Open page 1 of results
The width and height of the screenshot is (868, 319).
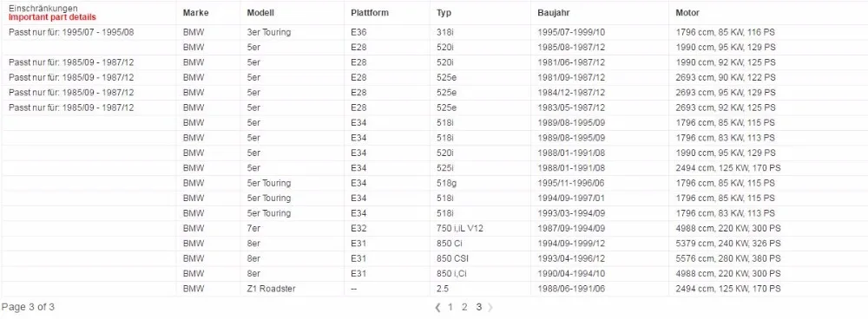pyautogui.click(x=450, y=308)
